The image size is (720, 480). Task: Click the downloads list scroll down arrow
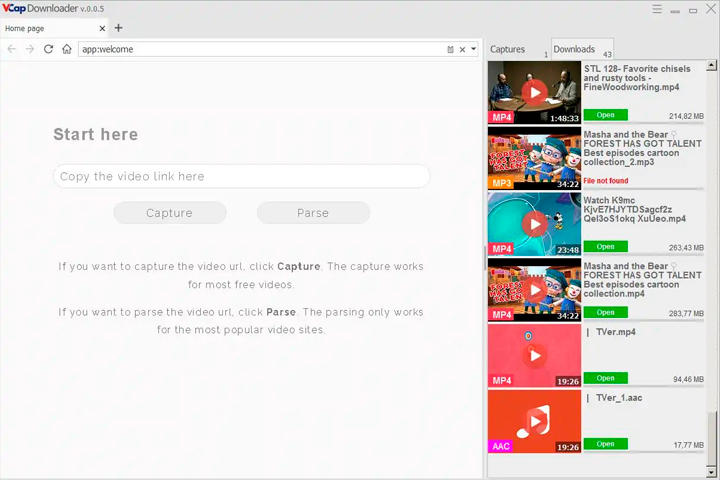click(x=711, y=472)
